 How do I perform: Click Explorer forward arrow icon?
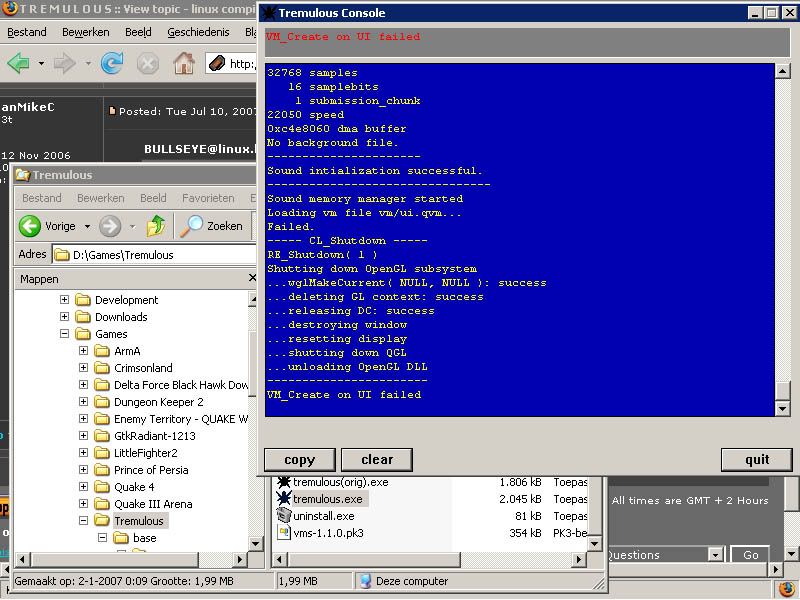[x=110, y=226]
